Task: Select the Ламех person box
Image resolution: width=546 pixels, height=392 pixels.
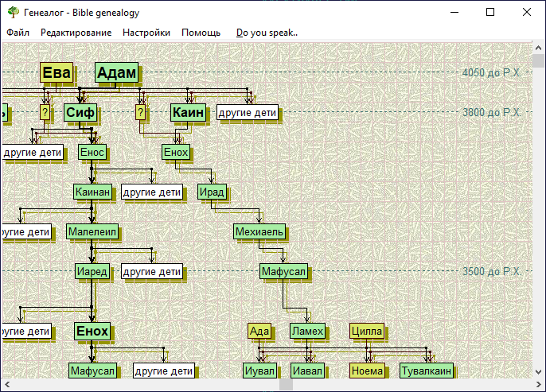Action: [307, 331]
